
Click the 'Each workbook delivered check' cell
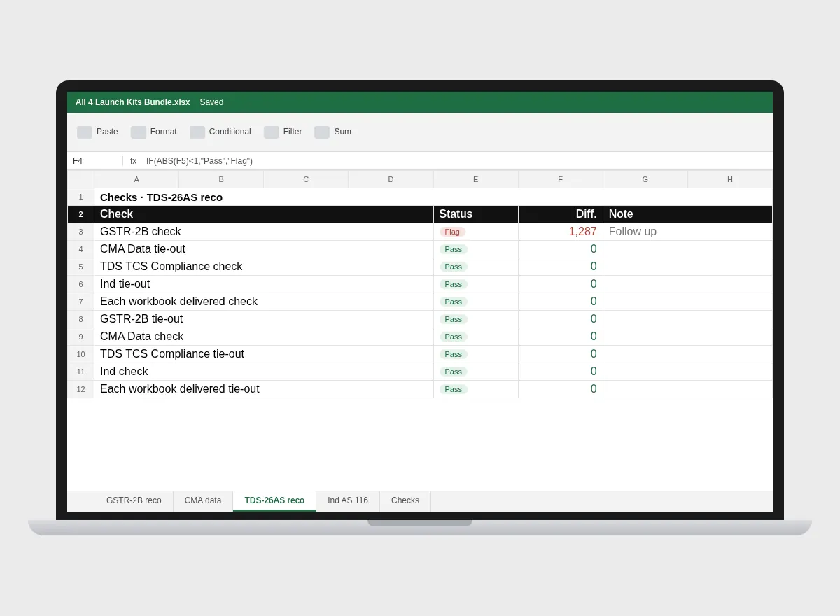click(x=264, y=302)
